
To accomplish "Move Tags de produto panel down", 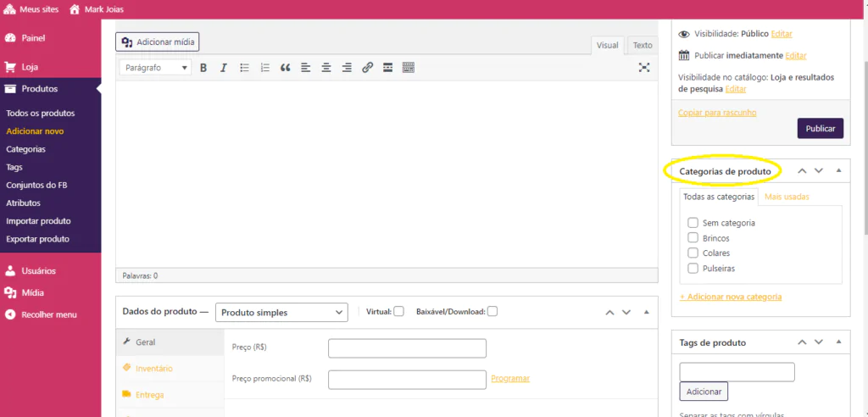I will pos(819,342).
